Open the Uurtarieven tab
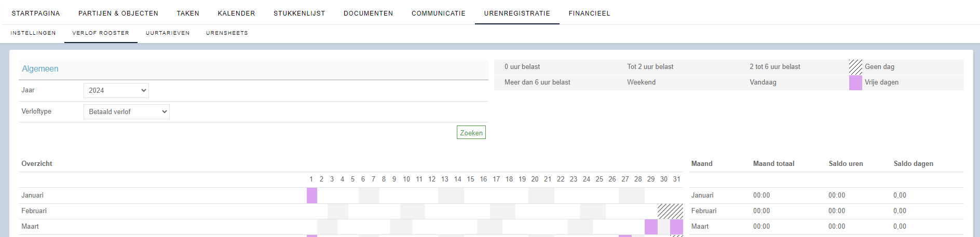Screen dimensions: 980x237 pos(168,33)
